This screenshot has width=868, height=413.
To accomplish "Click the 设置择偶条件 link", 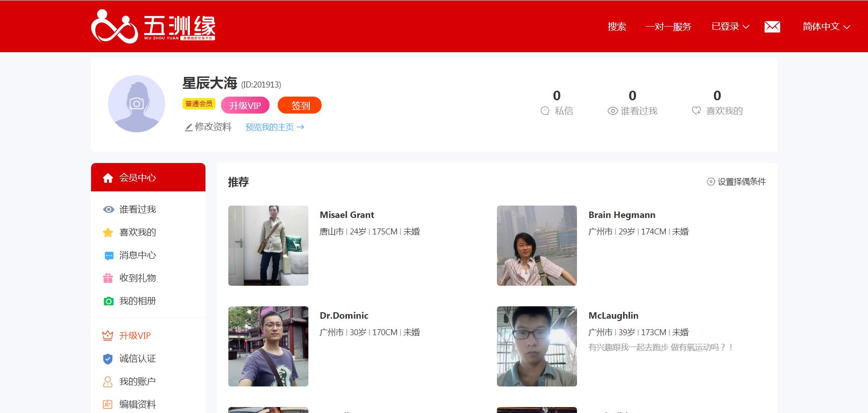I will coord(741,182).
